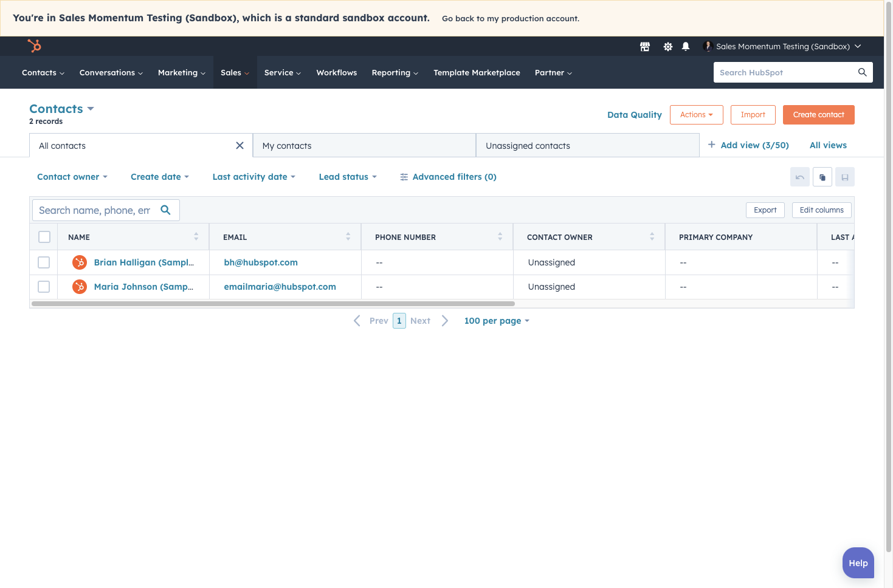Open the Reporting menu

[x=395, y=72]
